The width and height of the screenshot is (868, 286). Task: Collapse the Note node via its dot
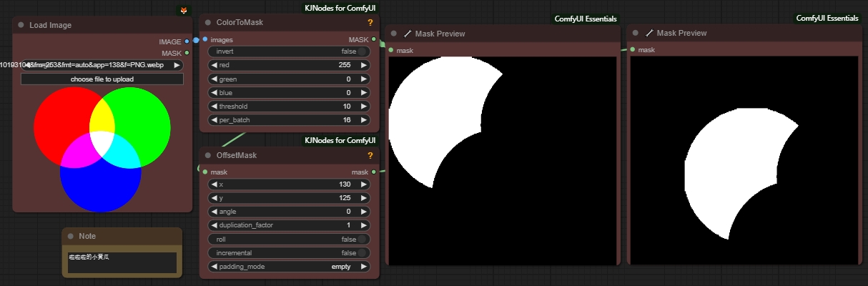point(70,236)
